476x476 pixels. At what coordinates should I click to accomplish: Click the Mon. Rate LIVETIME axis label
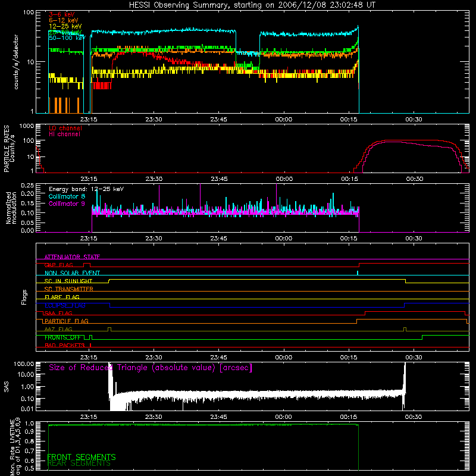pyautogui.click(x=15, y=447)
